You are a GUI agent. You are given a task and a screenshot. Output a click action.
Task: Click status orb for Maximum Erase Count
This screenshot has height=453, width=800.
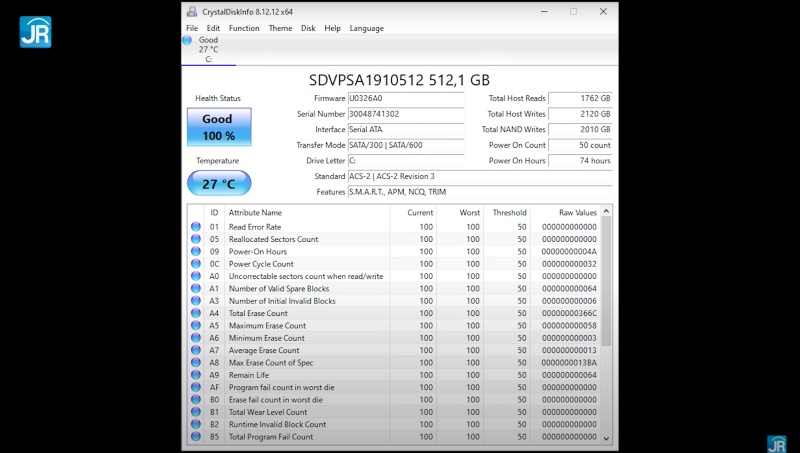[196, 325]
